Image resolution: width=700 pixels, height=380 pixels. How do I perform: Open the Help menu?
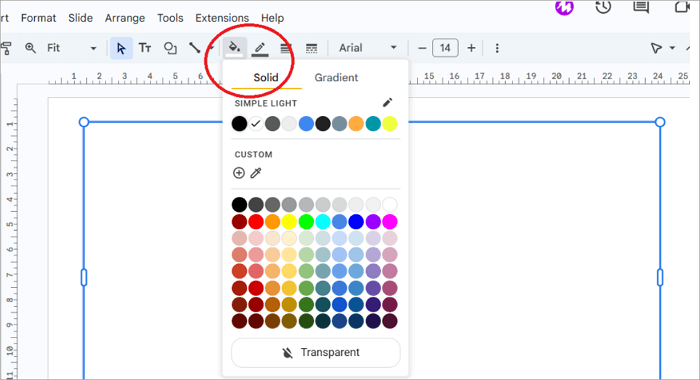click(x=272, y=18)
